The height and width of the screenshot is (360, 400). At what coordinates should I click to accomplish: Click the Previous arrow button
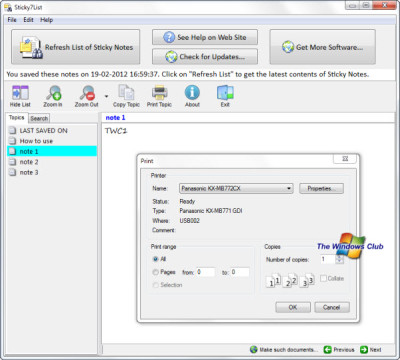point(339,350)
